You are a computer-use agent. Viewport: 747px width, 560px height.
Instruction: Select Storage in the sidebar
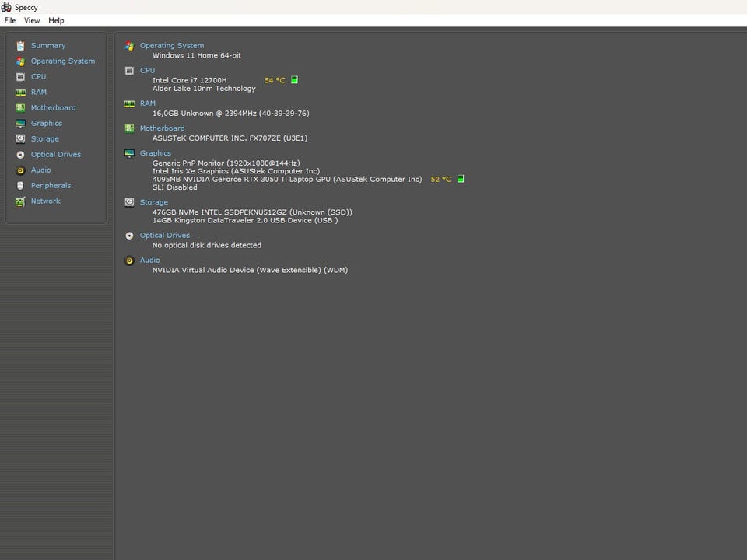45,139
